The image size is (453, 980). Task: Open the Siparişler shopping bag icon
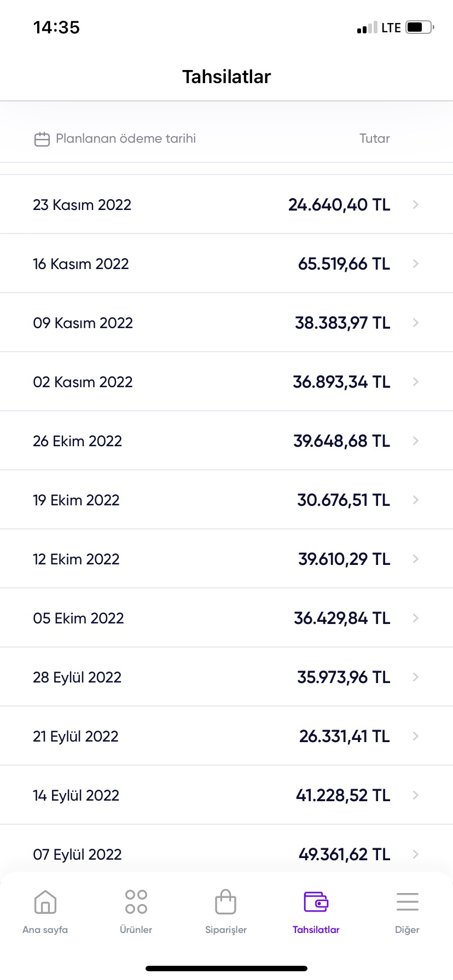tap(226, 902)
